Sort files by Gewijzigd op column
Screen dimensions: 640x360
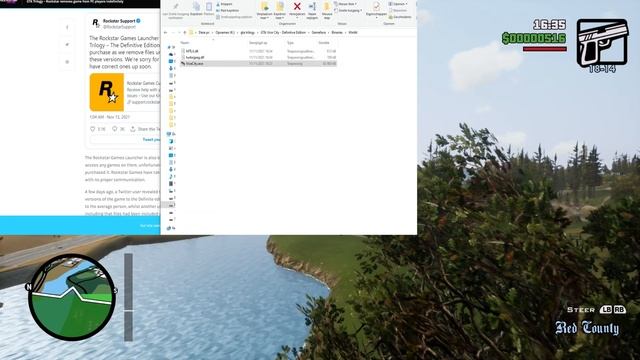258,42
